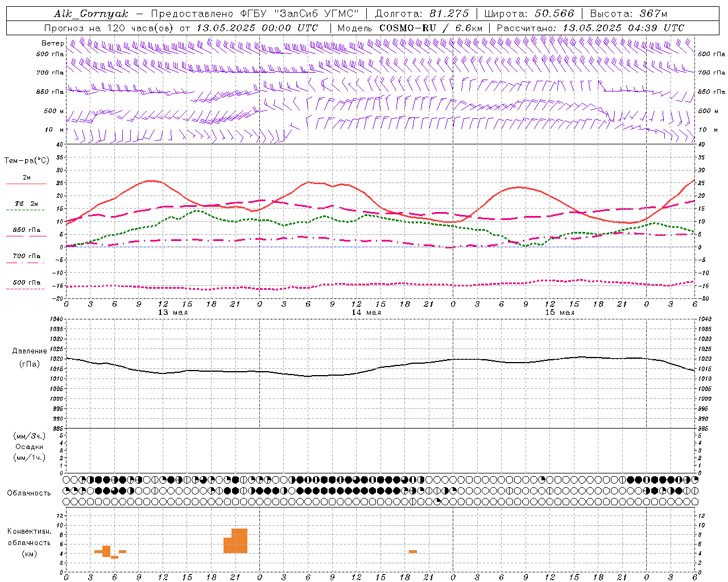Click the Тем-ра(°C) temperature panel label

[27, 161]
